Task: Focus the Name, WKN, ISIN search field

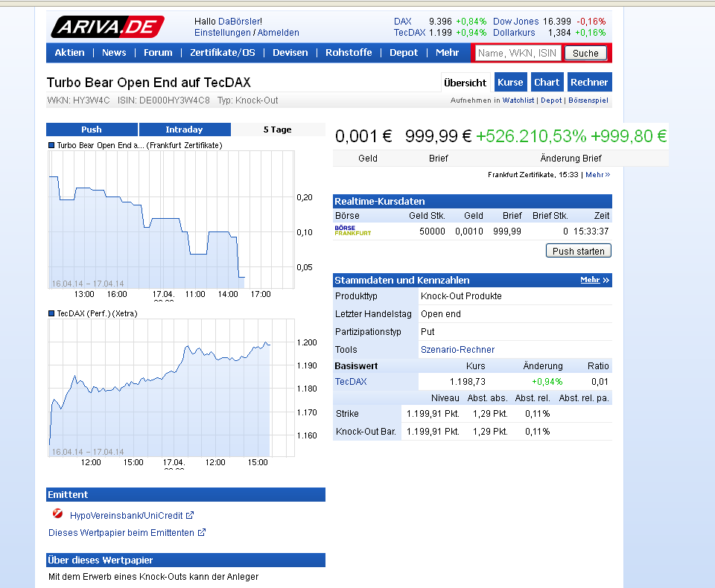Action: (x=519, y=53)
